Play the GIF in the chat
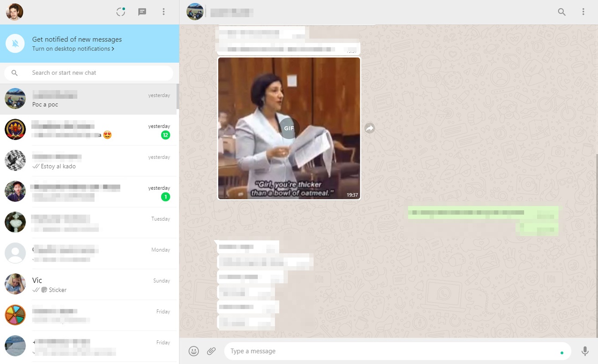 (x=289, y=128)
